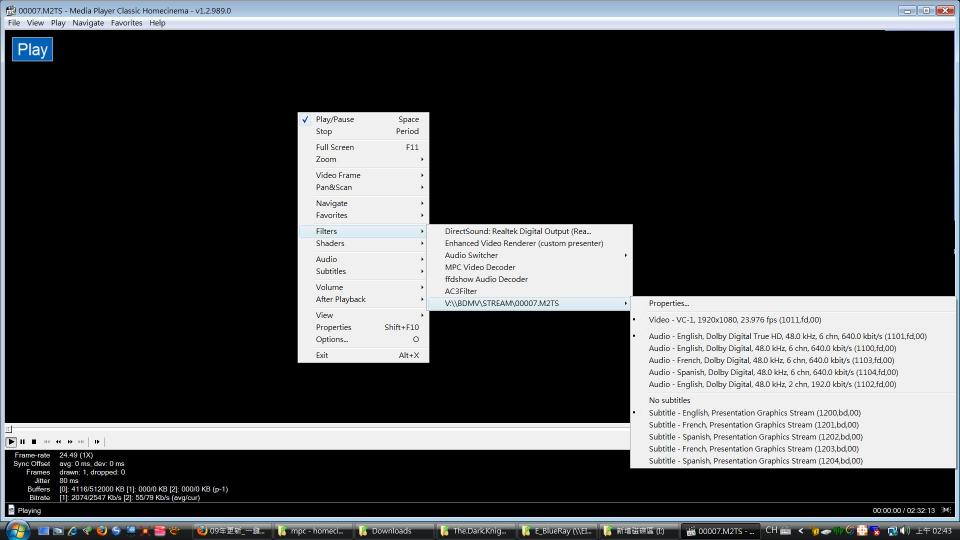The width and height of the screenshot is (960, 540).
Task: Click the volume speaker tray icon
Action: pyautogui.click(x=904, y=531)
